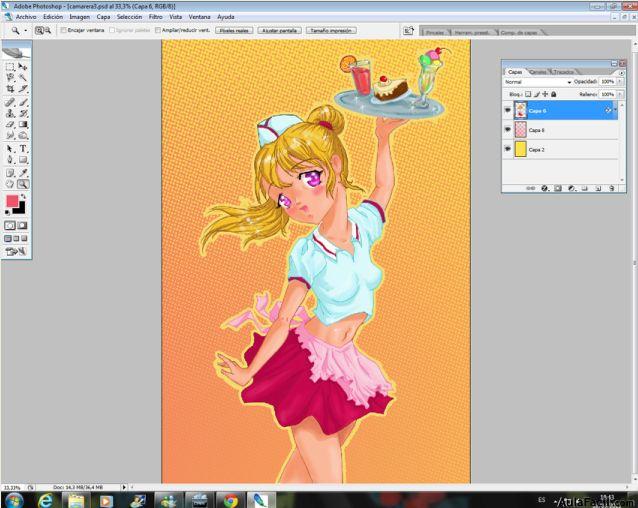Switch to the Canales tab

[x=538, y=72]
